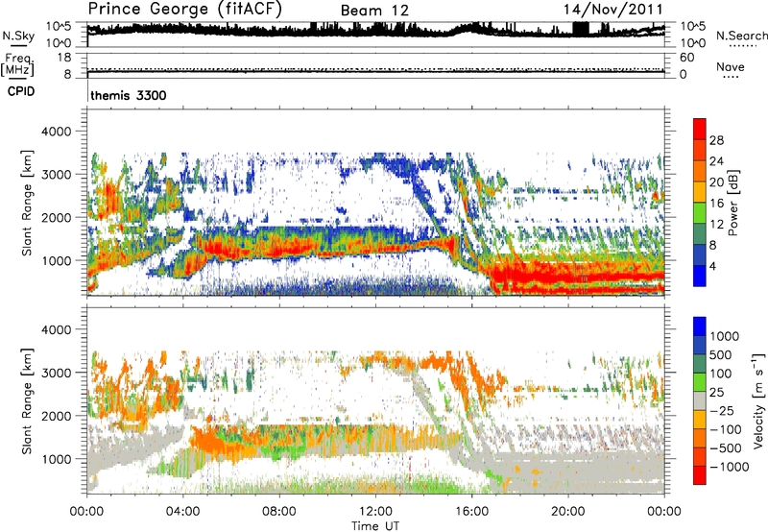Pick the grey Velocity segment between 25 and -25
Viewport: 768px width, 532px height.
700,400
